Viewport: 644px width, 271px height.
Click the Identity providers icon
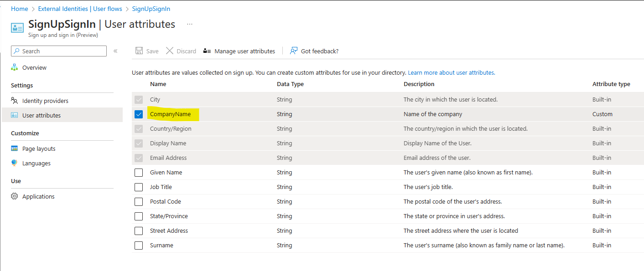pyautogui.click(x=14, y=100)
